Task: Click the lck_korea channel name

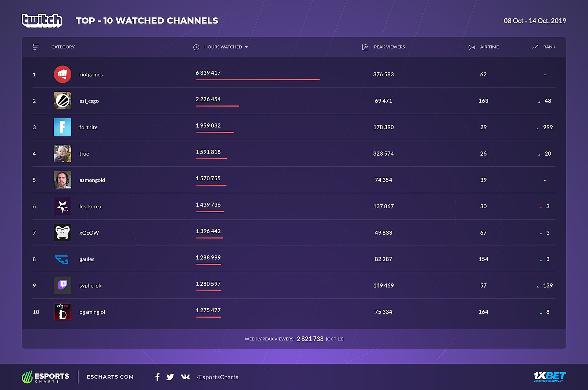Action: click(90, 206)
